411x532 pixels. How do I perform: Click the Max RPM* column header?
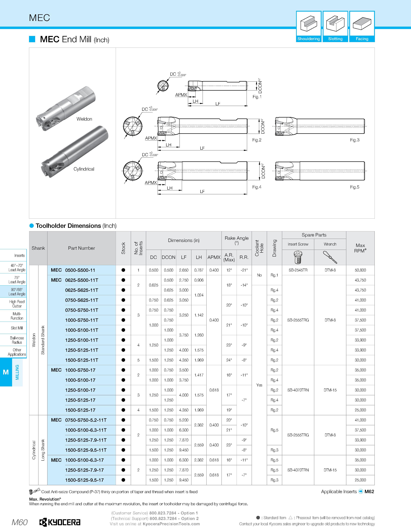pos(360,248)
